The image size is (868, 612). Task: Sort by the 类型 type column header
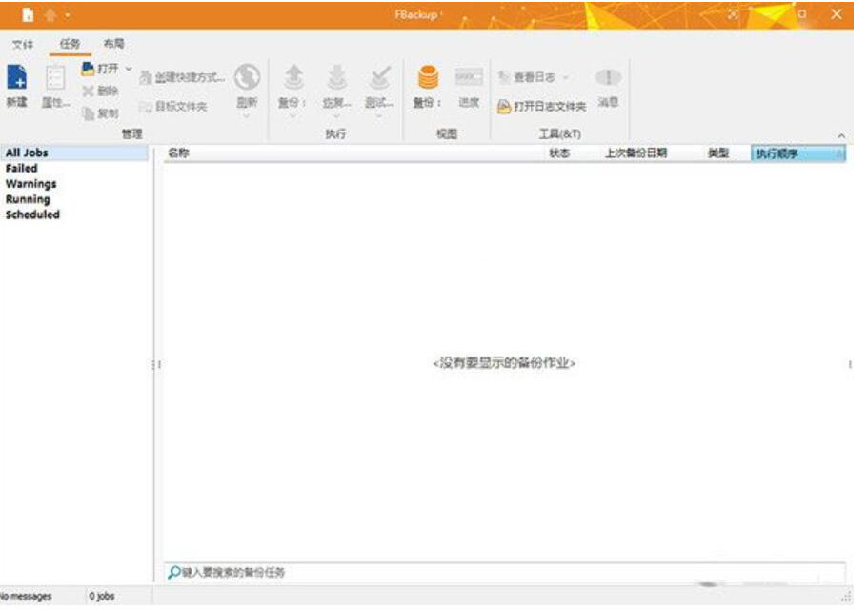coord(718,153)
